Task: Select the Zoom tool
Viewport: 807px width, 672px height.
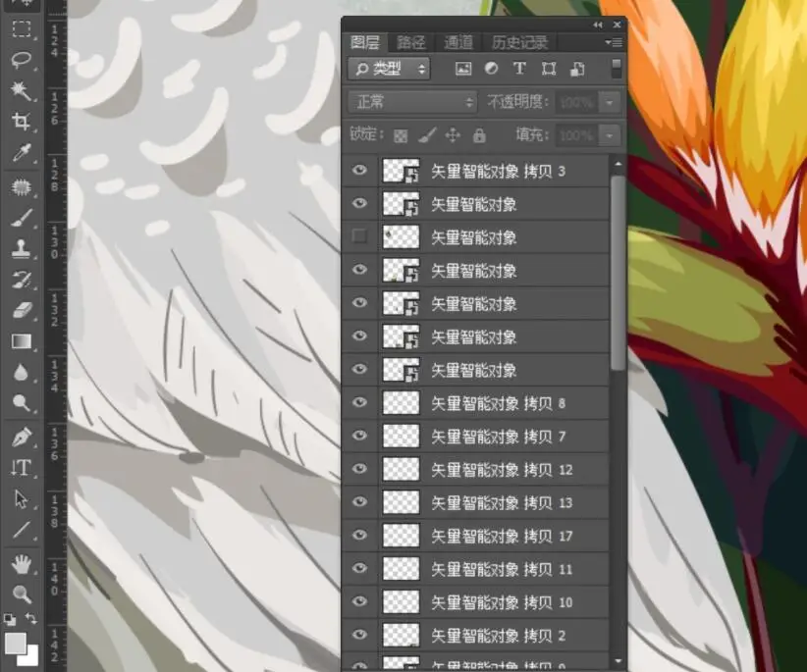Action: 21,594
